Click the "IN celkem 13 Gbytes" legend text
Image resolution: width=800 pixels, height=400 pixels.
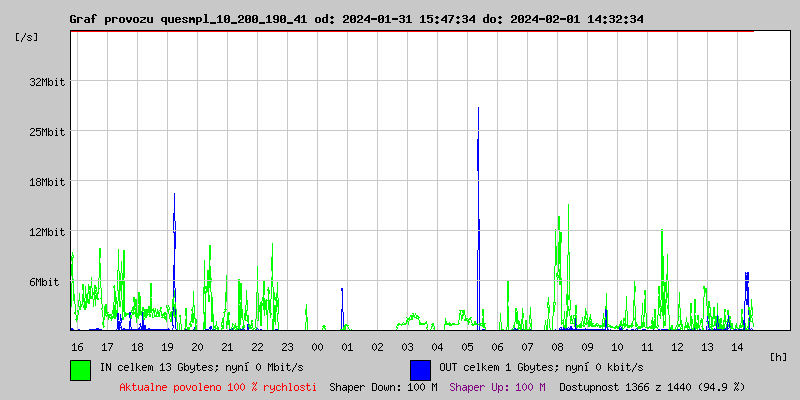[159, 367]
